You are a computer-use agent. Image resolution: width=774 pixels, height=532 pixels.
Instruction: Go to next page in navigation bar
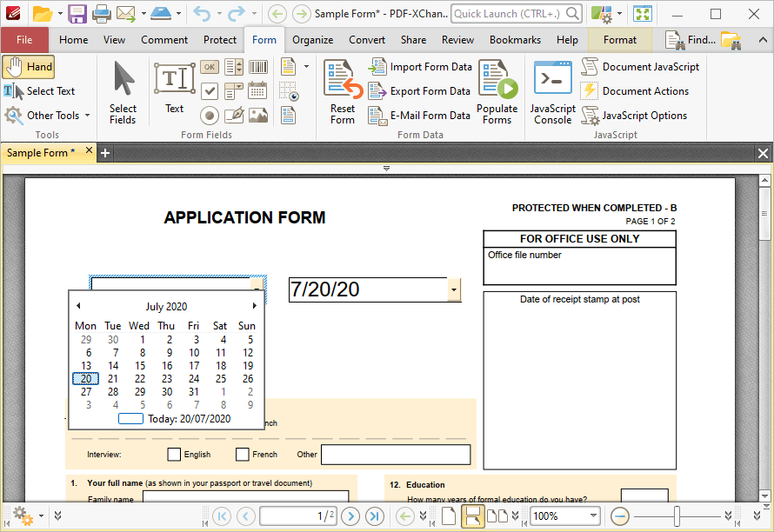tap(350, 516)
